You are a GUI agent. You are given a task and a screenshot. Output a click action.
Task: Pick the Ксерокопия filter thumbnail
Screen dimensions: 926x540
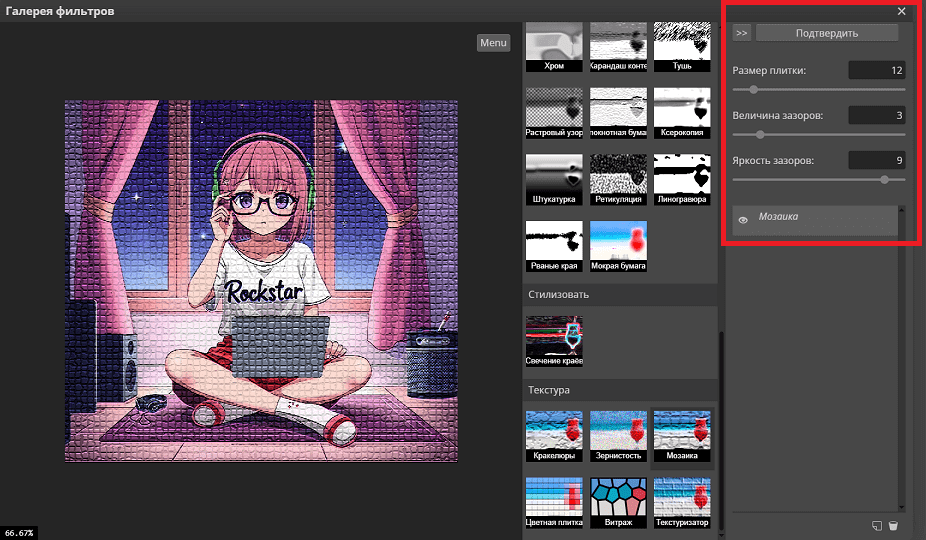coord(682,113)
